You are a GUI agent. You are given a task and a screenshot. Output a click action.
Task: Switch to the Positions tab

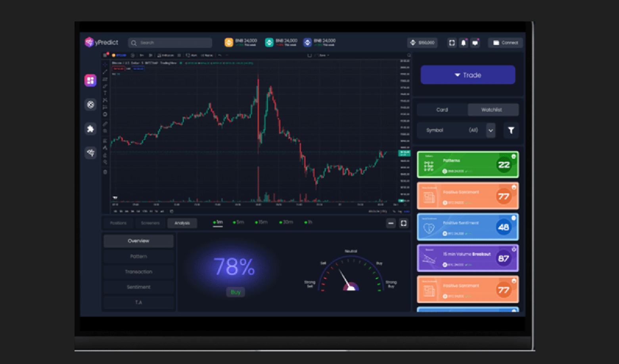pos(118,223)
